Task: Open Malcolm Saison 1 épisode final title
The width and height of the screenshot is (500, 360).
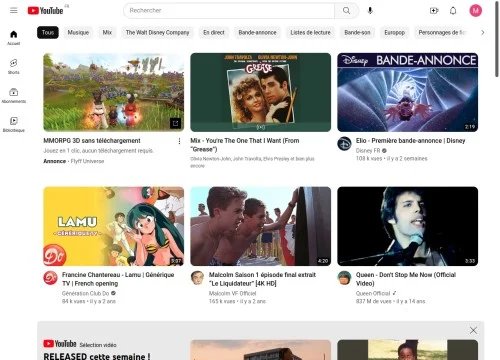Action: pos(262,279)
